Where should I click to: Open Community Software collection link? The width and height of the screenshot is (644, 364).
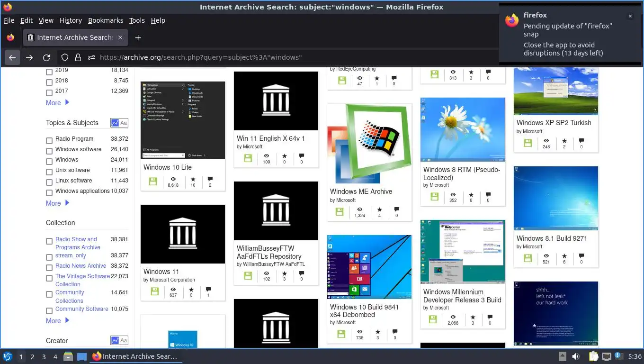pos(82,309)
